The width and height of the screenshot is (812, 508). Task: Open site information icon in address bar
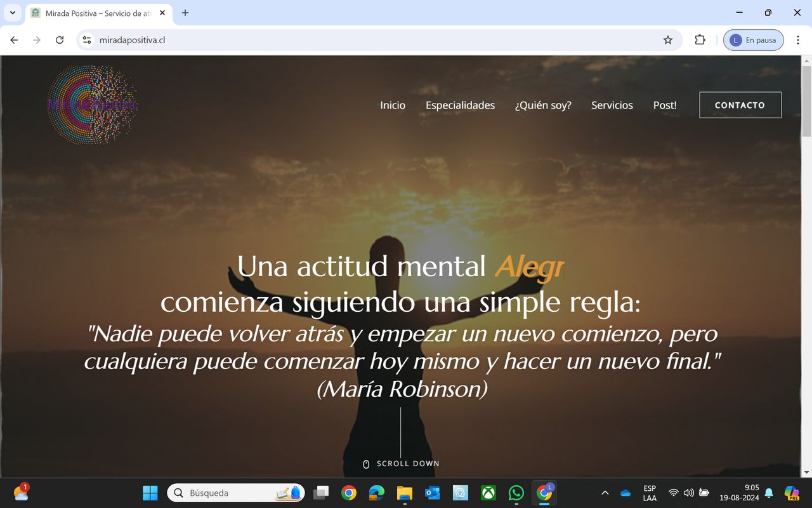[x=88, y=40]
